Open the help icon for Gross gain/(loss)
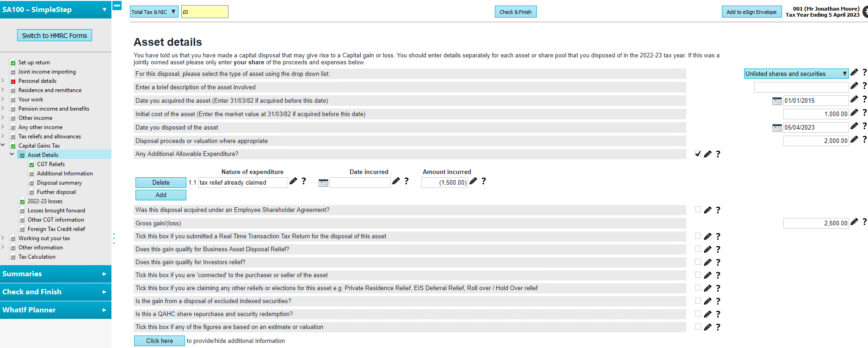This screenshot has width=868, height=348. [x=864, y=223]
